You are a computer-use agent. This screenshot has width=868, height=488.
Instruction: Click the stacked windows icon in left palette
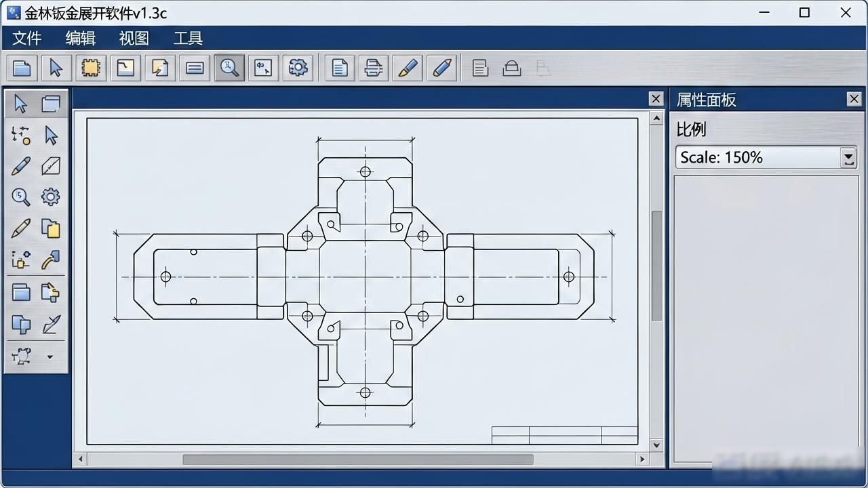(x=51, y=104)
